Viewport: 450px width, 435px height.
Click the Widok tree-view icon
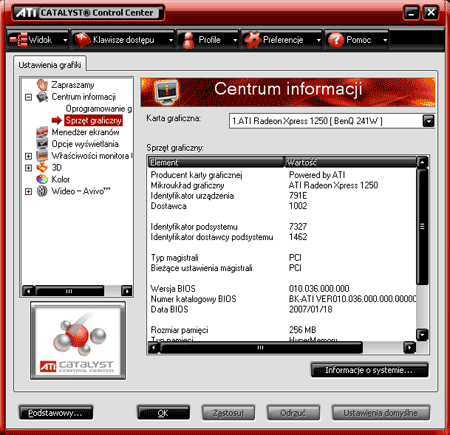point(18,40)
